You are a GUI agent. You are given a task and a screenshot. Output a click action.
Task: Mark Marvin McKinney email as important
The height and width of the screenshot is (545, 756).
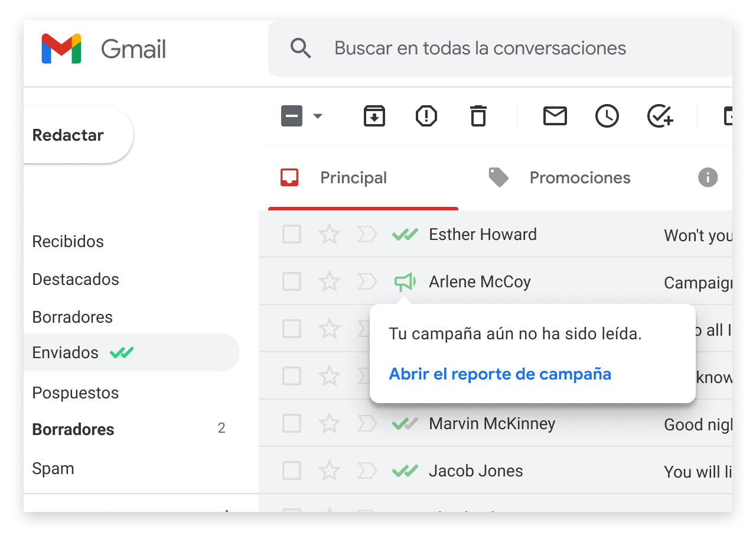pyautogui.click(x=367, y=424)
